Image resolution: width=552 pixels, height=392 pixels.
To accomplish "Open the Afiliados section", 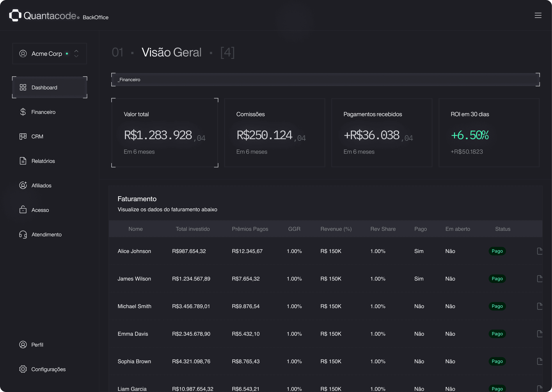I will (41, 185).
